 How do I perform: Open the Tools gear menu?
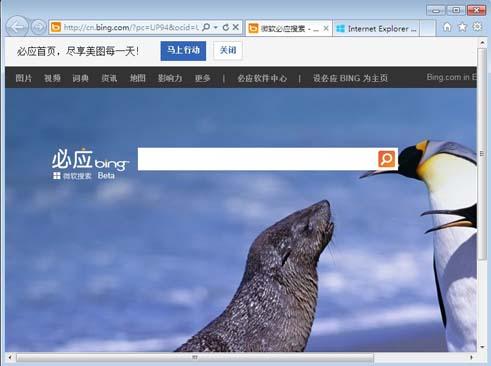(x=477, y=27)
